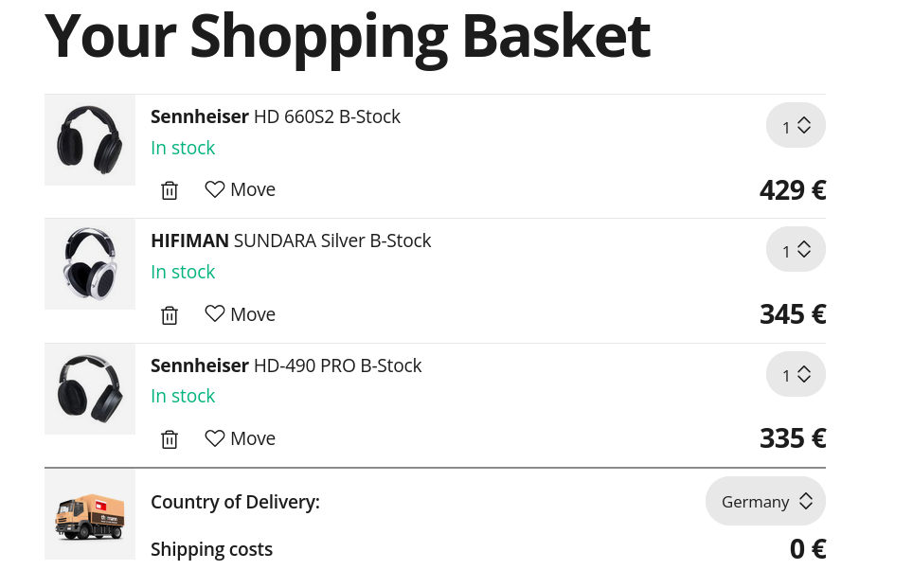Image resolution: width=913 pixels, height=588 pixels.
Task: Click the delivery truck icon
Action: [90, 516]
